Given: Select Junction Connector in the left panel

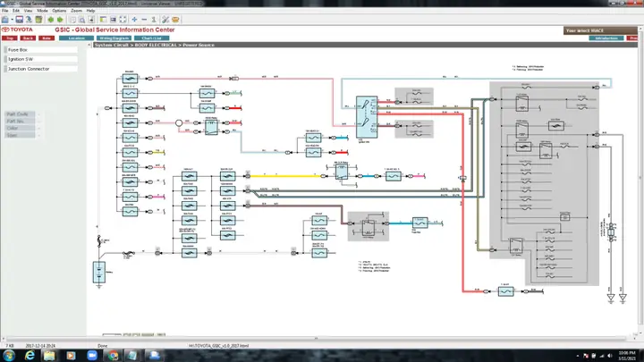Looking at the screenshot, I should (x=40, y=69).
